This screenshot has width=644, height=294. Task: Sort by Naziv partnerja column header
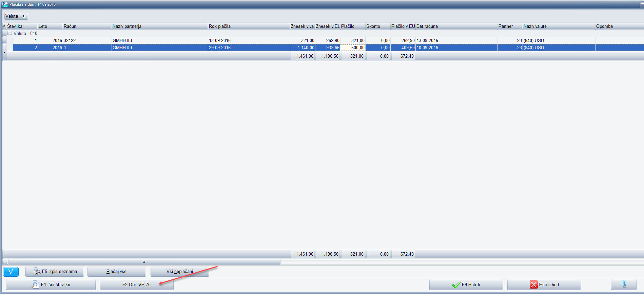pyautogui.click(x=160, y=26)
